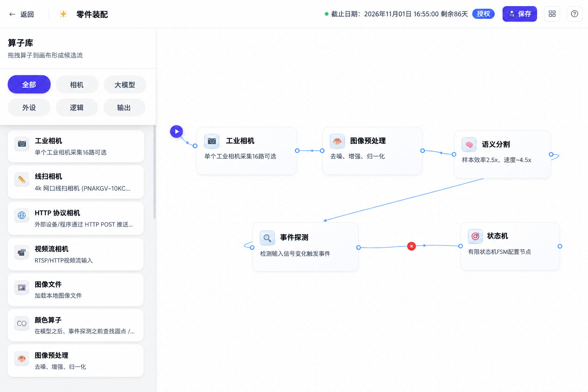Viewport: 588px width, 392px height.
Task: Click the 零件装配 project title
Action: [92, 15]
